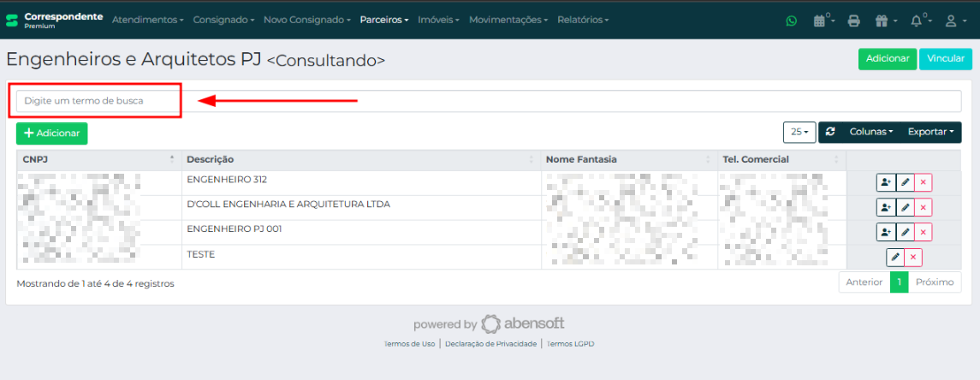Image resolution: width=980 pixels, height=380 pixels.
Task: Delete the D'COLL ENGENHARIA row
Action: (923, 207)
